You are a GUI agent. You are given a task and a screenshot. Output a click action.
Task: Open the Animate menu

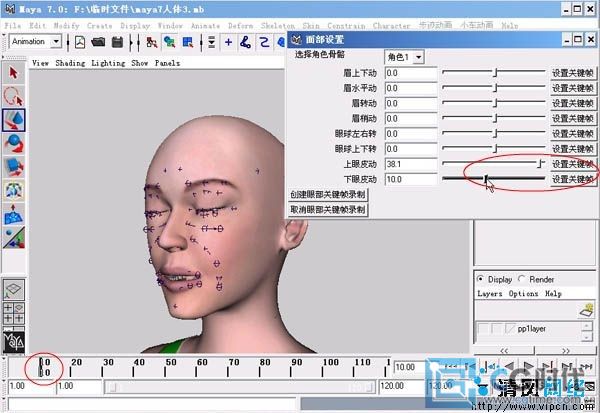(x=205, y=26)
